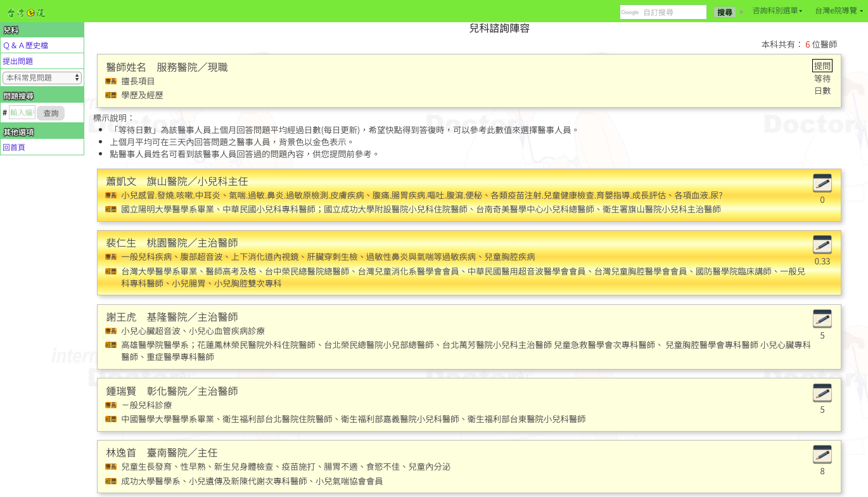Viewport: 868px width, 497px height.
Task: Click the 經歷 experience icon in 裴仁生's card
Action: pos(111,271)
